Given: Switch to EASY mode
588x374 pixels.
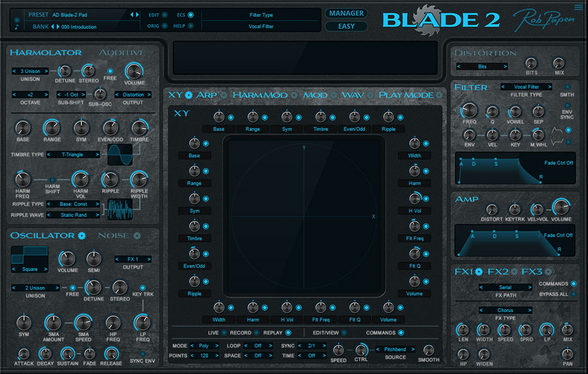Looking at the screenshot, I should pyautogui.click(x=346, y=26).
